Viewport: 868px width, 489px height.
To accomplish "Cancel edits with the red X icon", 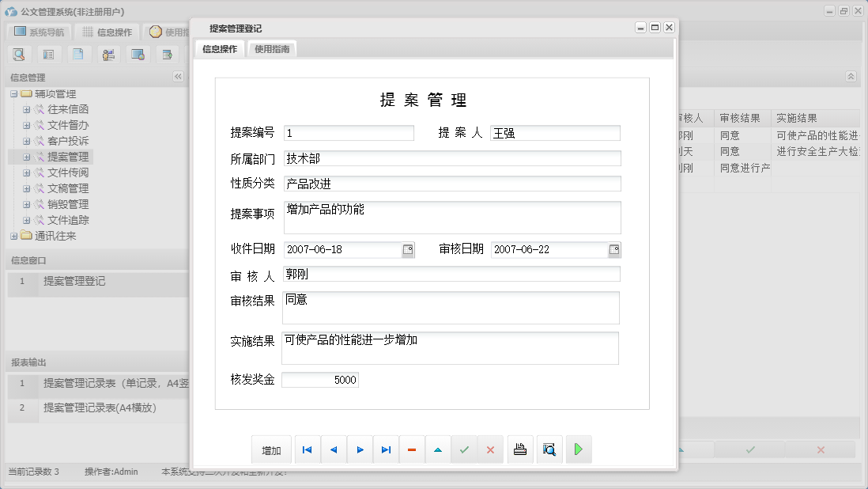I will (490, 449).
